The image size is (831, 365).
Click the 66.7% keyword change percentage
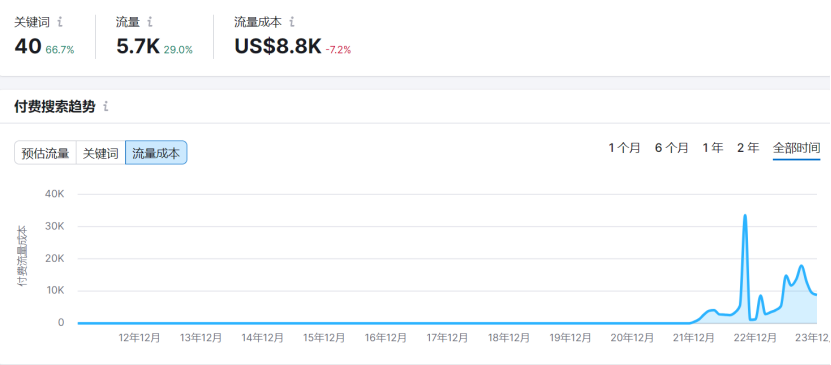coord(60,50)
